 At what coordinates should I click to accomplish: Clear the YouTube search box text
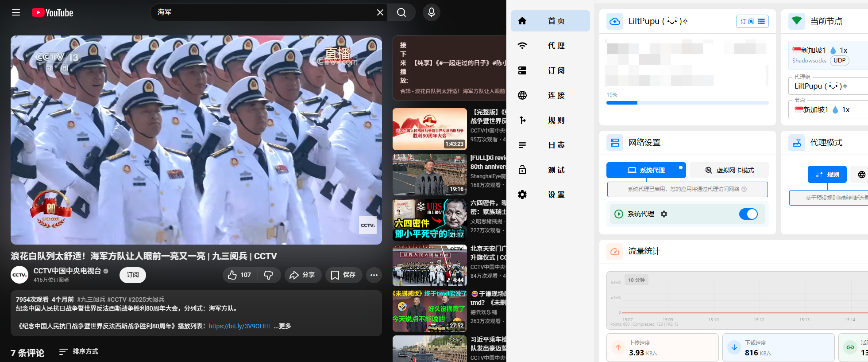380,12
